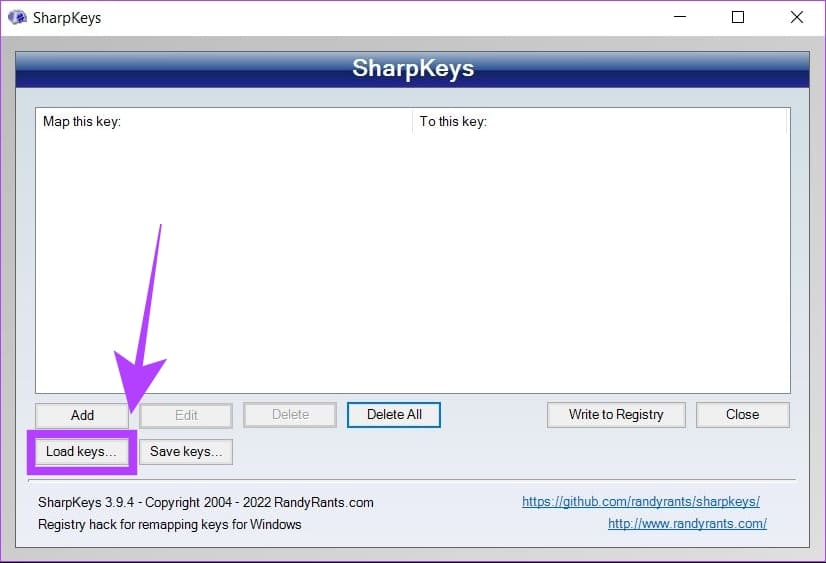Maximize the SharpKeys window
This screenshot has width=826, height=563.
738,17
